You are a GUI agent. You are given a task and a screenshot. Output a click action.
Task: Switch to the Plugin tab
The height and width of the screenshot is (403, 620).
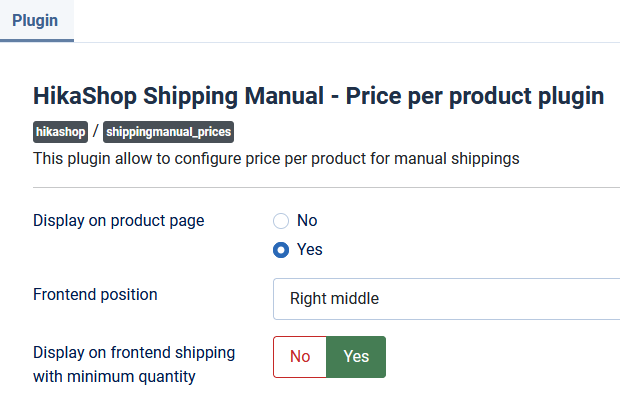pos(35,20)
